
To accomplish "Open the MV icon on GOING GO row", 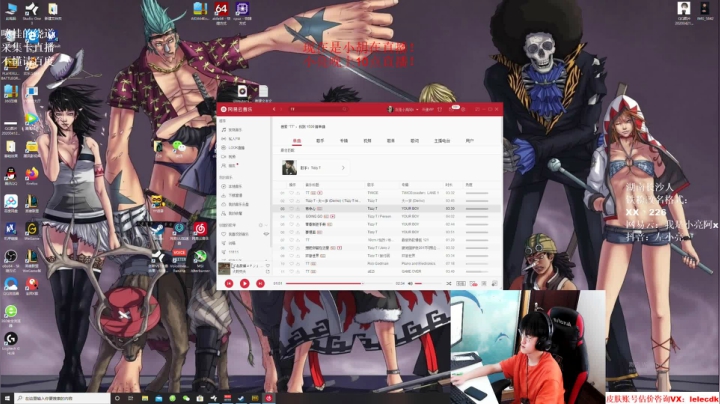I will 332,216.
